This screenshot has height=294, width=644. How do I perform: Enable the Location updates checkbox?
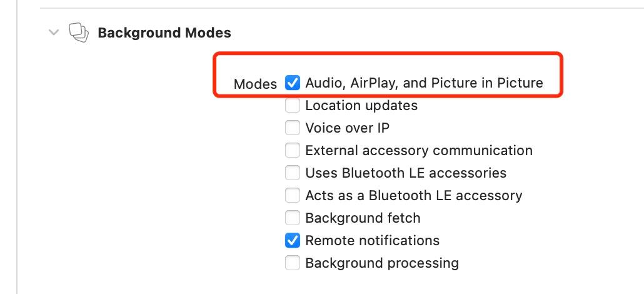point(293,105)
